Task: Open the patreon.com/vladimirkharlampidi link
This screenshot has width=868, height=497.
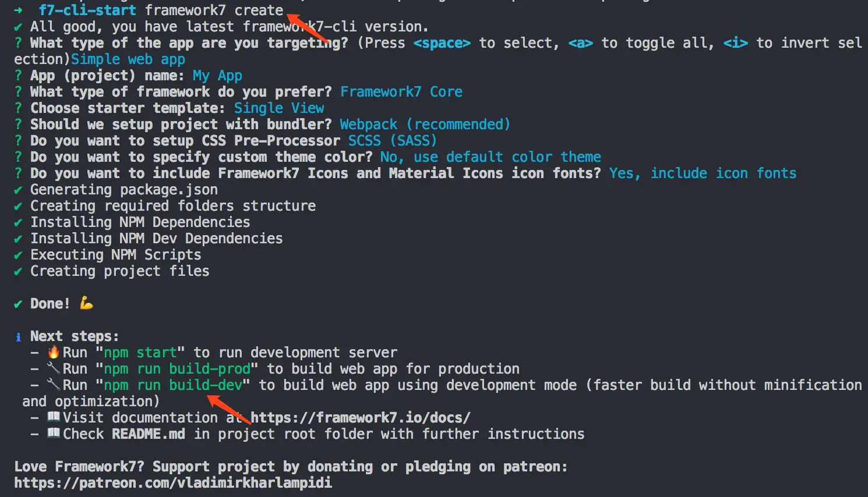Action: tap(173, 483)
